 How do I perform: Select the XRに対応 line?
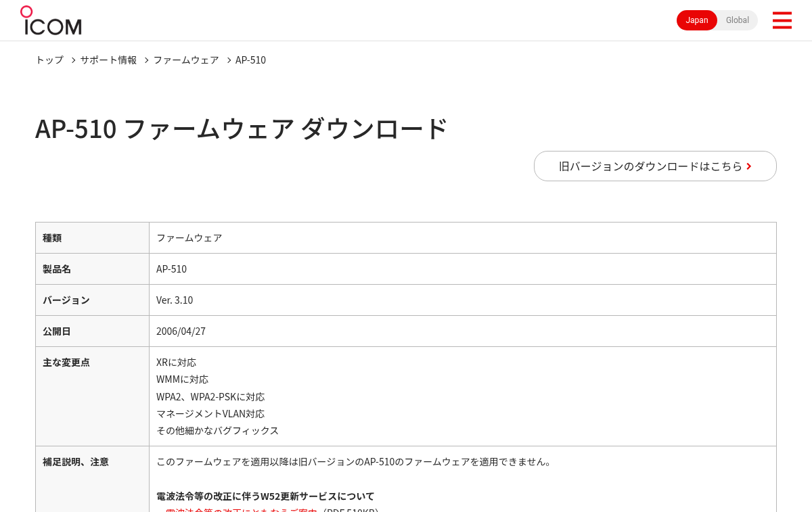(x=176, y=363)
